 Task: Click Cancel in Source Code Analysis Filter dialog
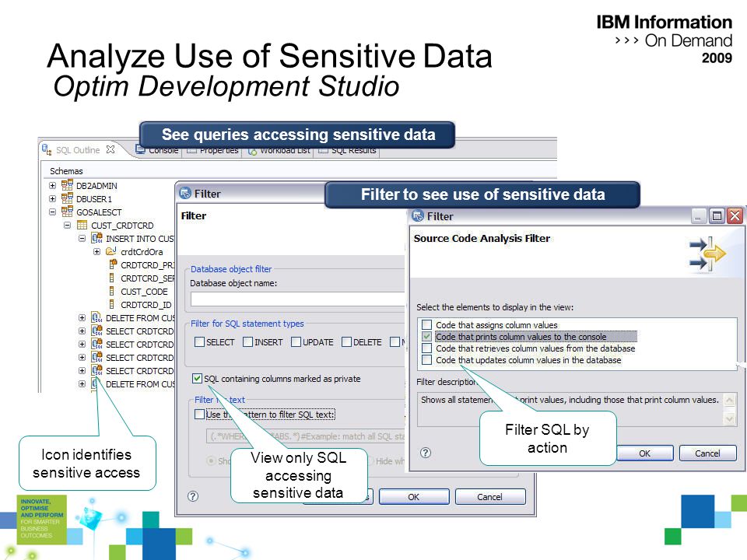pos(707,453)
